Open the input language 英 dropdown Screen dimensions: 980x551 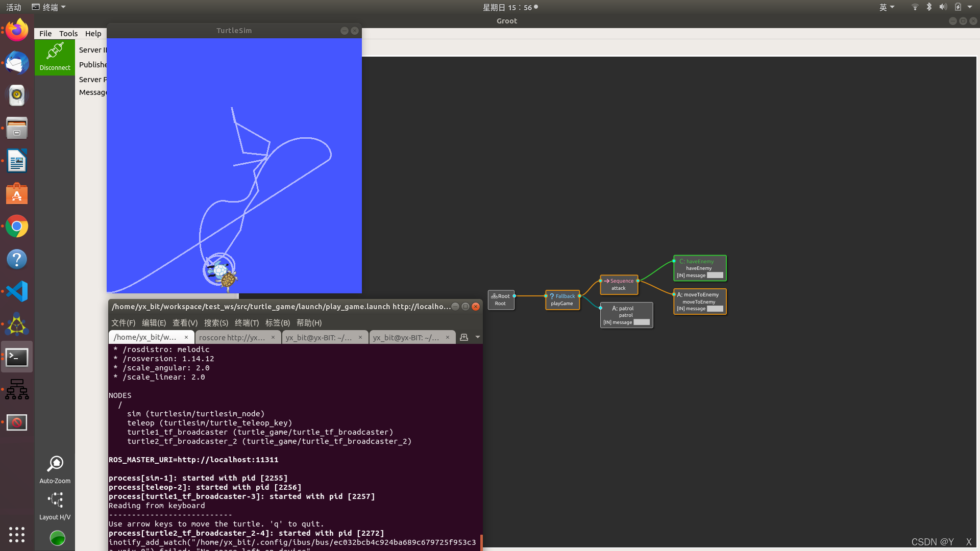click(x=887, y=7)
